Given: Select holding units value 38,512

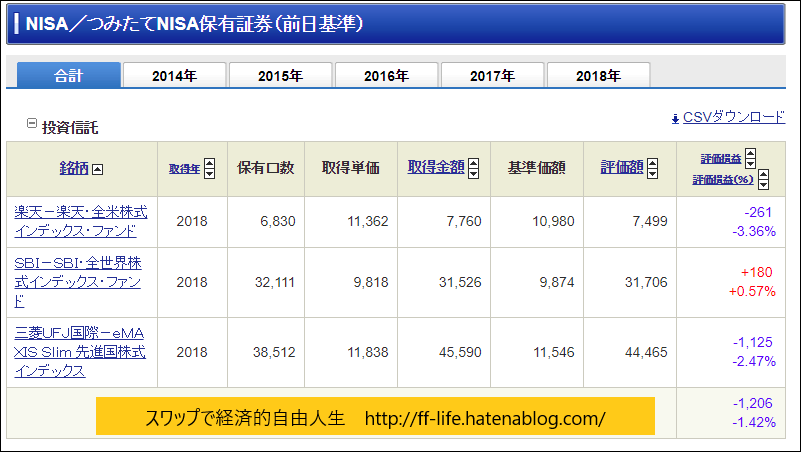Looking at the screenshot, I should 274,352.
